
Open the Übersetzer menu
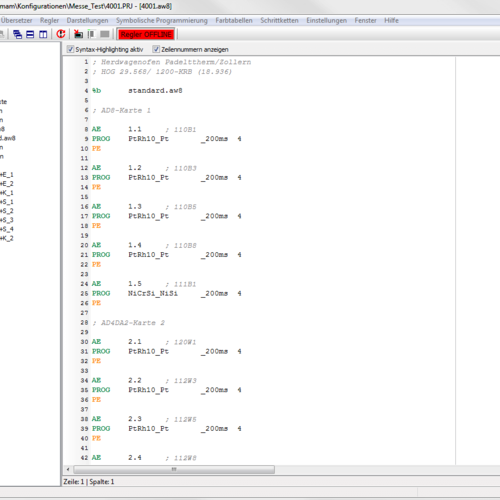pos(16,20)
